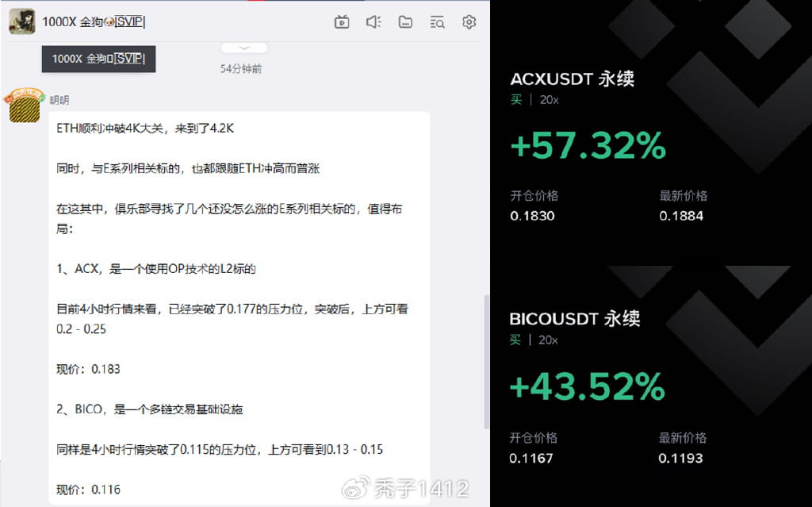Click BICO 开仓价格 value 0.1167
Screen dimensions: 812x507
pyautogui.click(x=531, y=459)
